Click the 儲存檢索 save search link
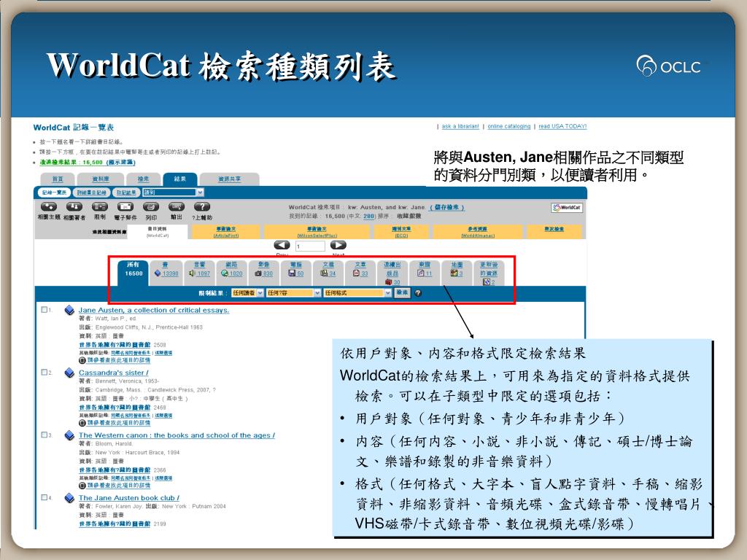The image size is (747, 560). pyautogui.click(x=447, y=207)
